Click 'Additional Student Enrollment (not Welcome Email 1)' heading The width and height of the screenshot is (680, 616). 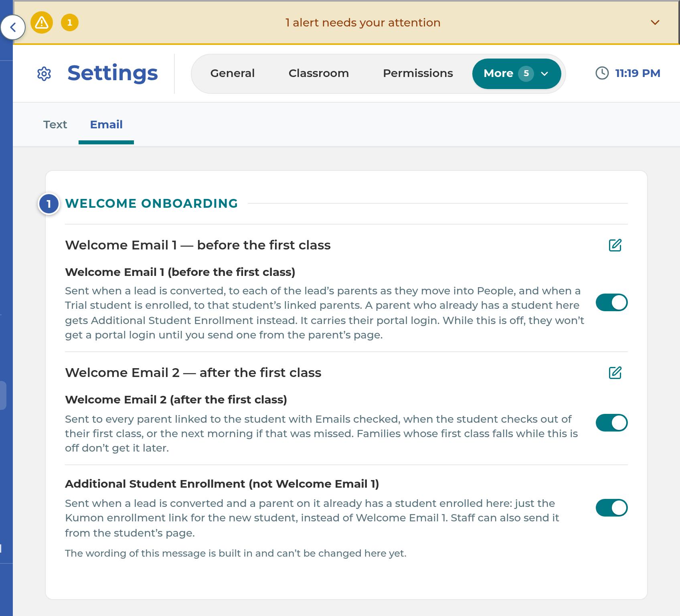pyautogui.click(x=222, y=484)
